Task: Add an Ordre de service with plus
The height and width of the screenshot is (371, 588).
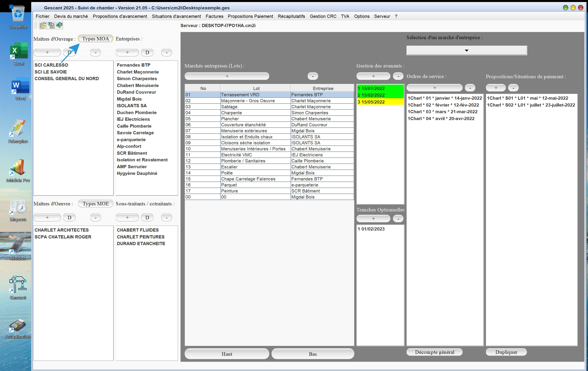Action: (434, 87)
